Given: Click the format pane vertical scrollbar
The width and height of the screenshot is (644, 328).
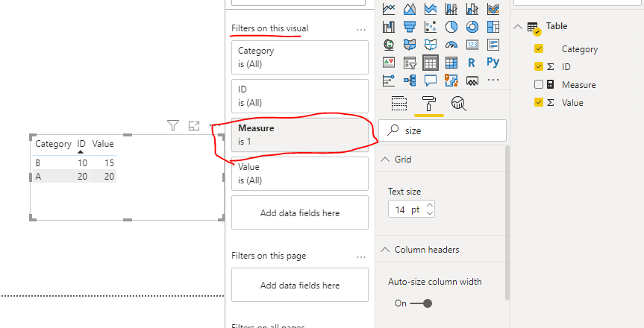Looking at the screenshot, I should tap(507, 222).
